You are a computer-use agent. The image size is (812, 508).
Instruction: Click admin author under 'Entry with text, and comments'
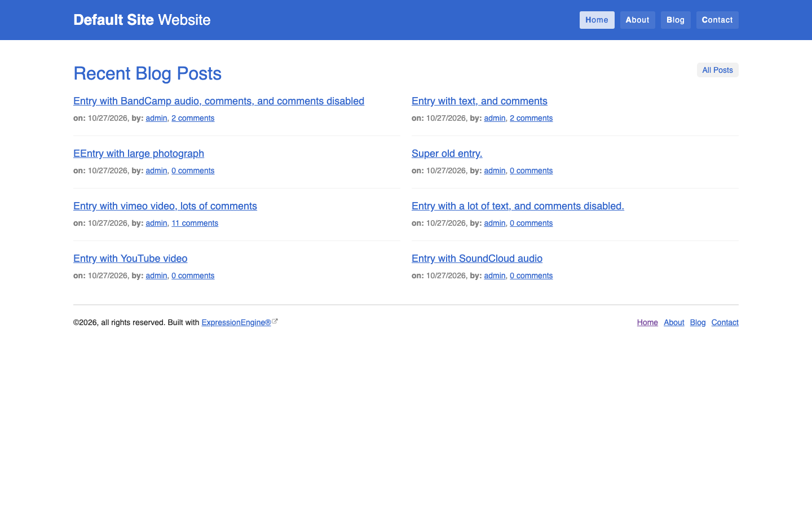[495, 118]
